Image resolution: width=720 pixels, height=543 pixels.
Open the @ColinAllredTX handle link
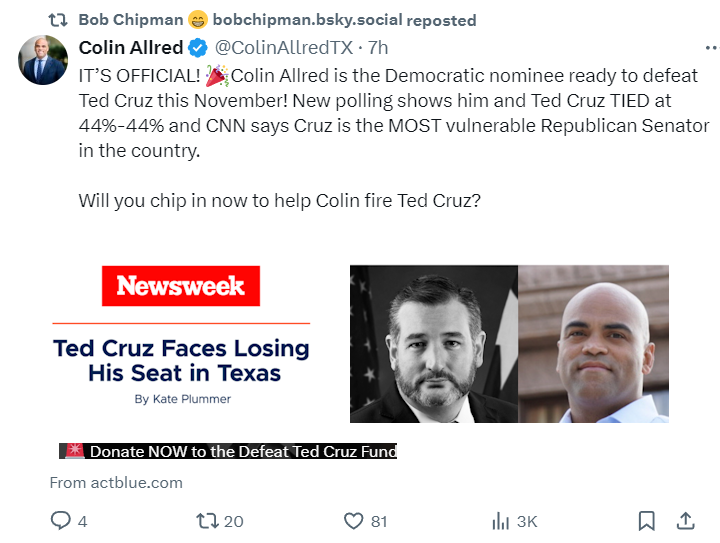pyautogui.click(x=284, y=48)
